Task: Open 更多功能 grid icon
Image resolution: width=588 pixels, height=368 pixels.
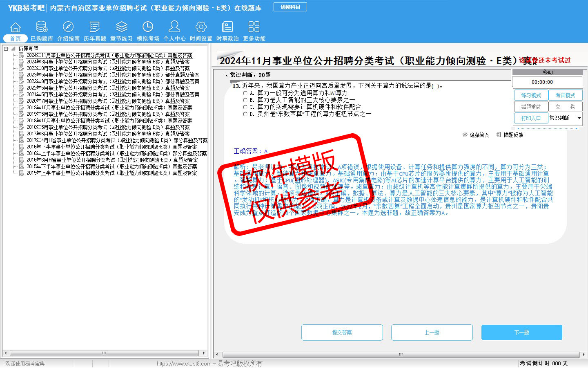Action: [x=254, y=27]
